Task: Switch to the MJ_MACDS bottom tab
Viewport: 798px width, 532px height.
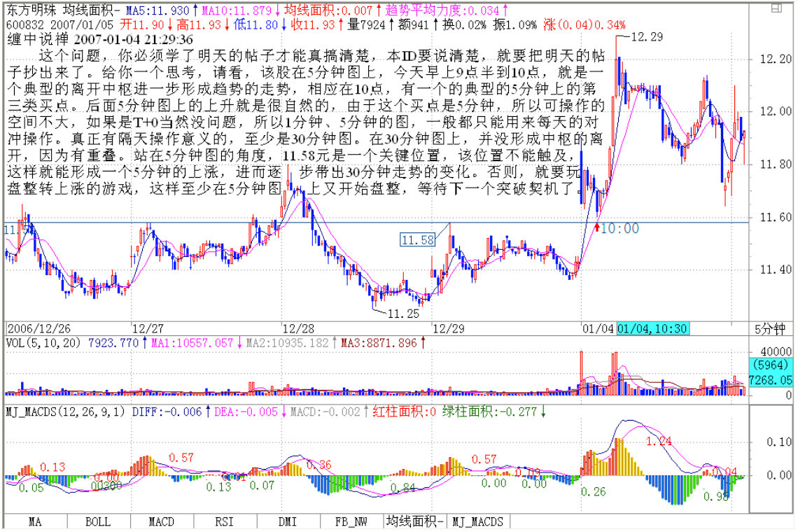Action: tap(478, 521)
